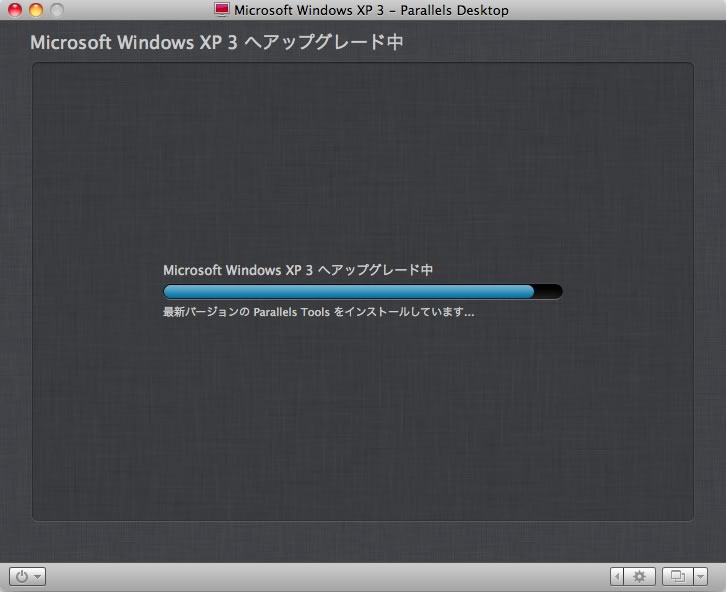Click the heading 'Microsoft Windows XP 3 へアップグレード中'
This screenshot has width=726, height=592.
click(x=217, y=42)
